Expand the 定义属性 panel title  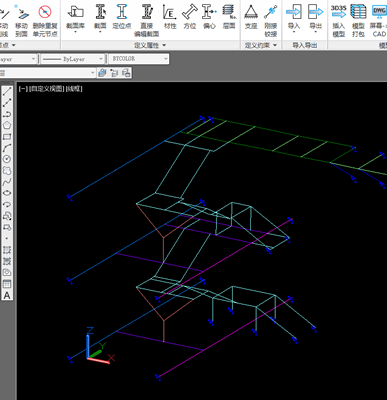click(150, 45)
